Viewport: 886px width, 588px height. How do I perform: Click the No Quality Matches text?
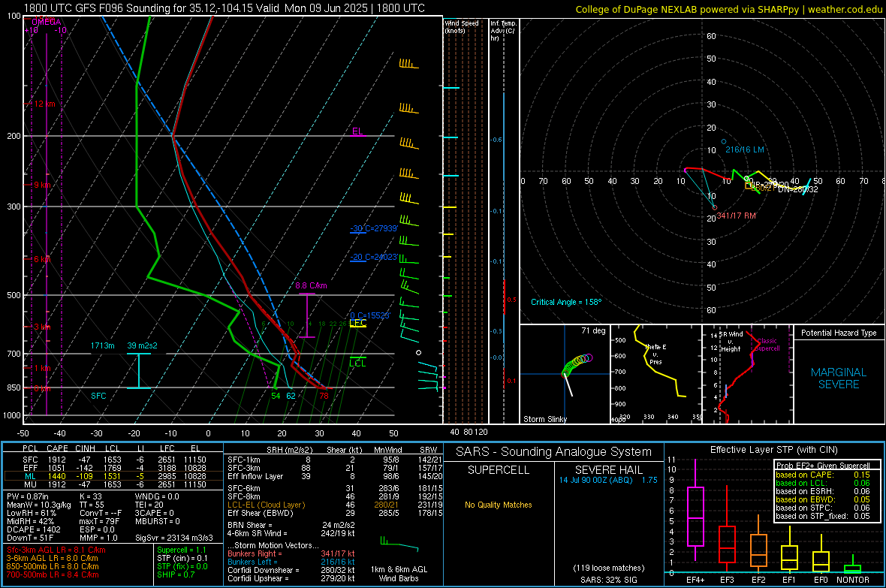tap(499, 505)
